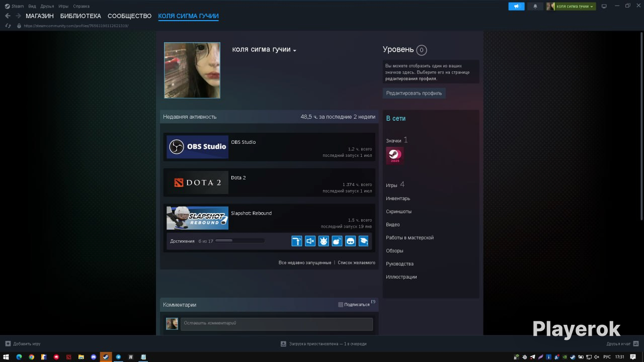Click the level 0 circle badge

point(422,50)
